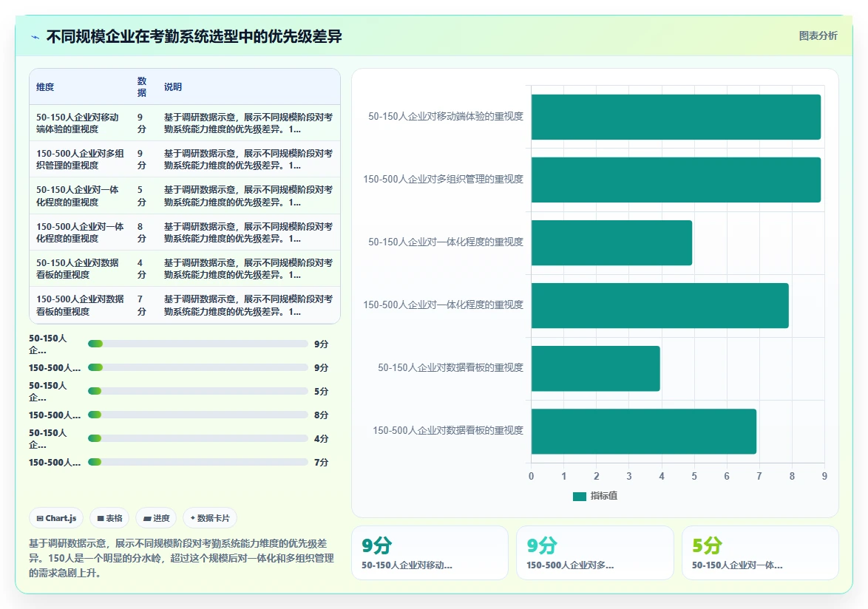
Task: Toggle the 指标值 legend color box
Action: click(x=579, y=496)
